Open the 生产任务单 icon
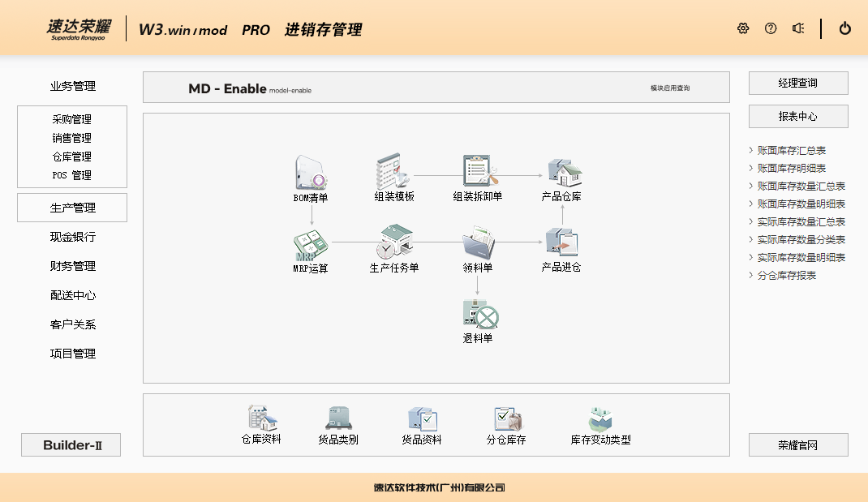This screenshot has height=502, width=868. (x=394, y=242)
